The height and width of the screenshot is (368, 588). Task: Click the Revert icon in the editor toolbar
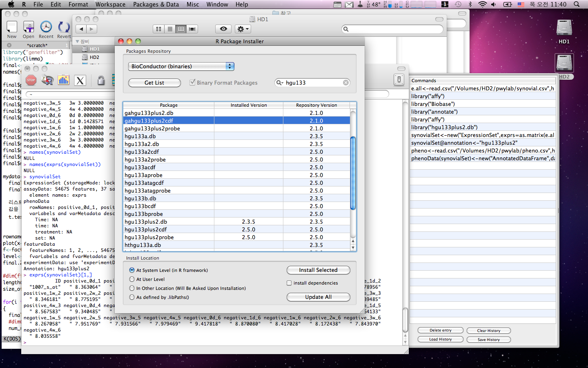64,27
